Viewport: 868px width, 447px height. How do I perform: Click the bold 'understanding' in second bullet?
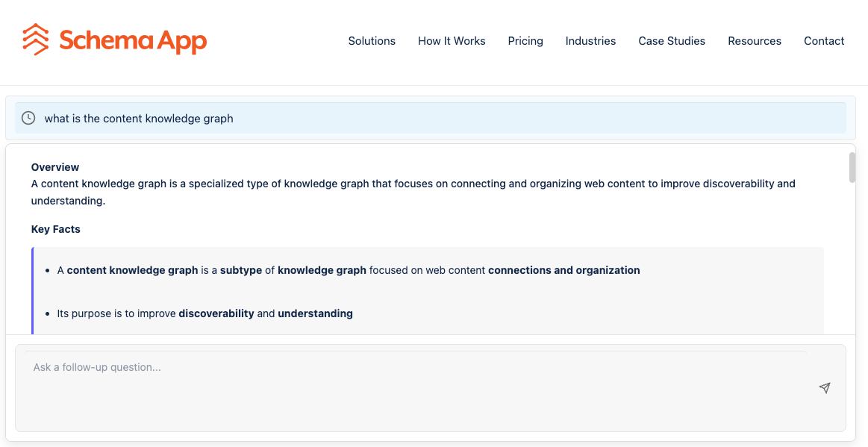[315, 313]
